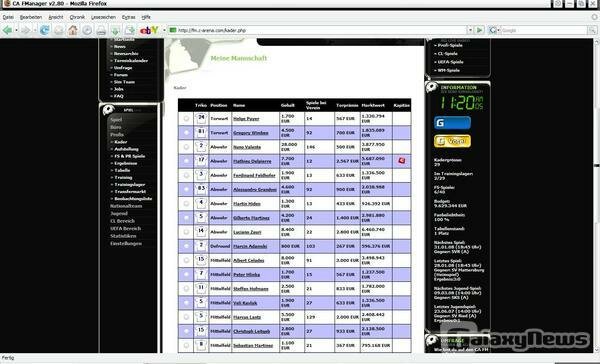Click the search magnifier button

coord(592,30)
